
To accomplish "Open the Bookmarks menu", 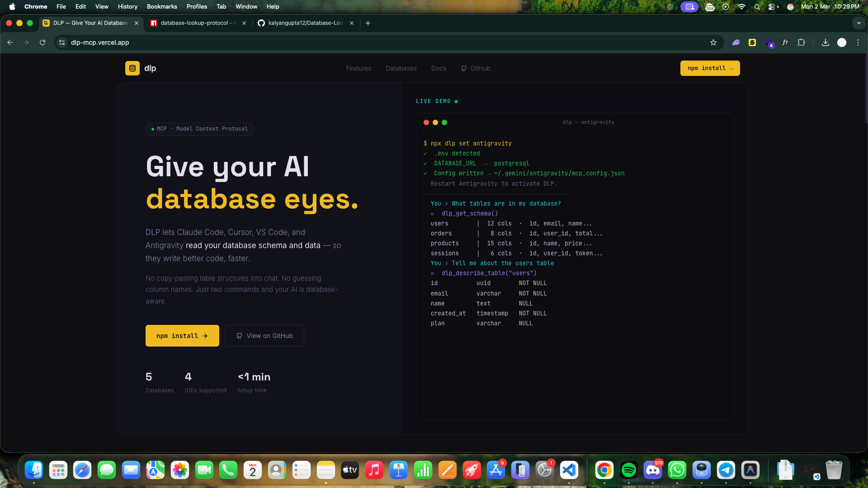I will pos(162,7).
